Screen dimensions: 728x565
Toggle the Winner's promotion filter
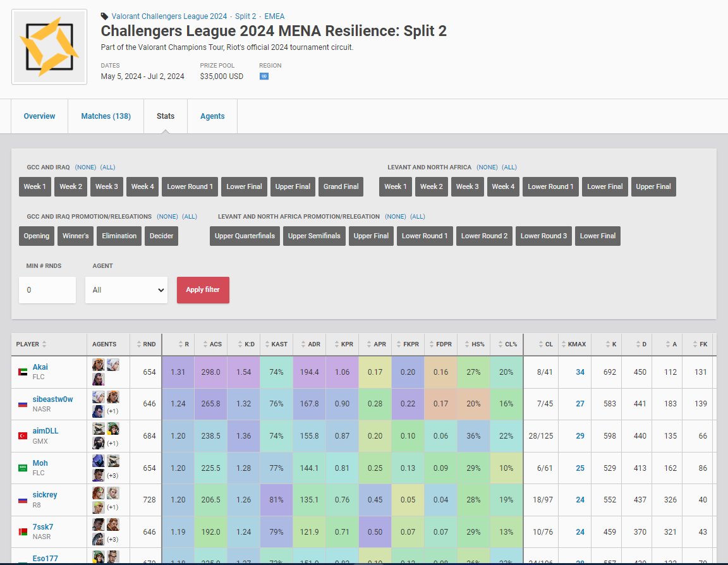click(76, 236)
